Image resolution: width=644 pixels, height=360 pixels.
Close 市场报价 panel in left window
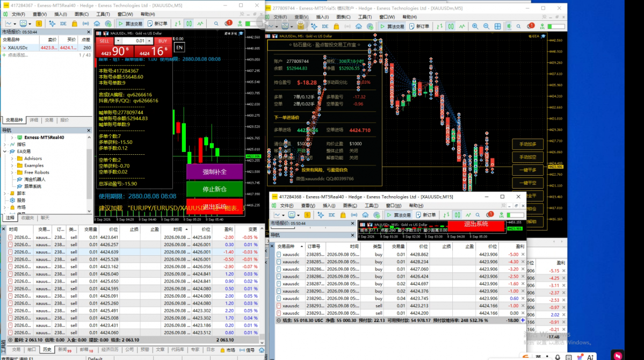[x=89, y=32]
